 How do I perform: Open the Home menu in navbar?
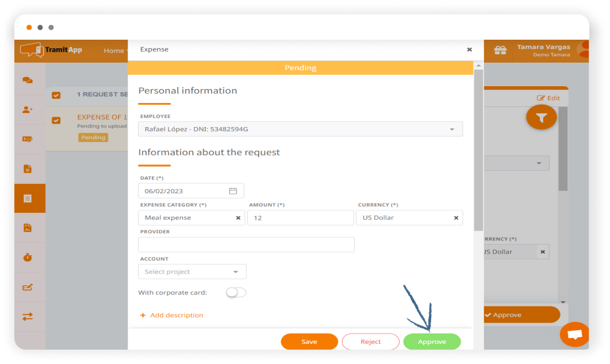[113, 51]
